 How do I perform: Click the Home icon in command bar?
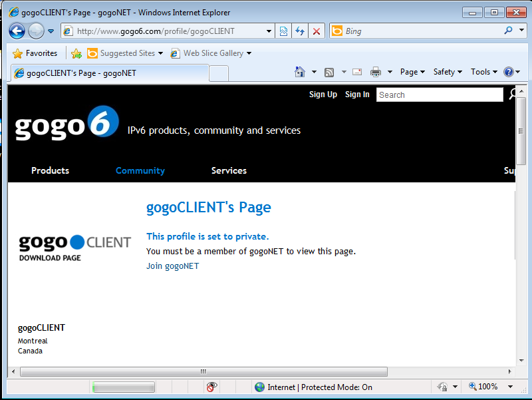[x=300, y=72]
